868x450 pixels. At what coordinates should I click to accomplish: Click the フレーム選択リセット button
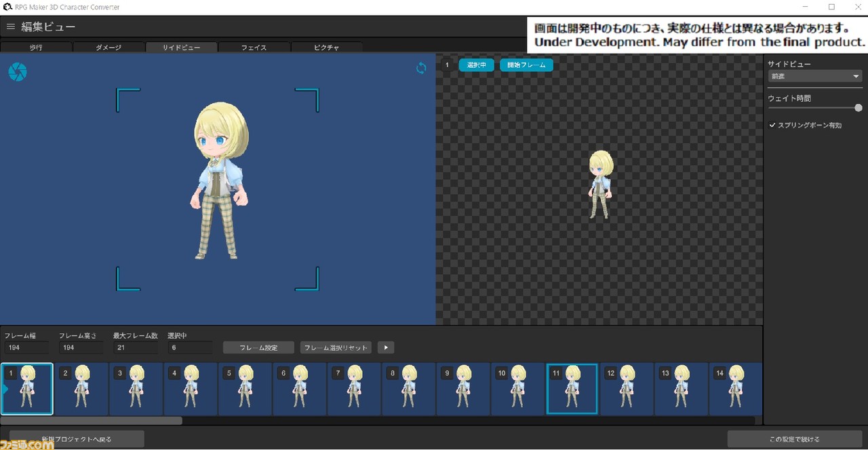pos(336,348)
